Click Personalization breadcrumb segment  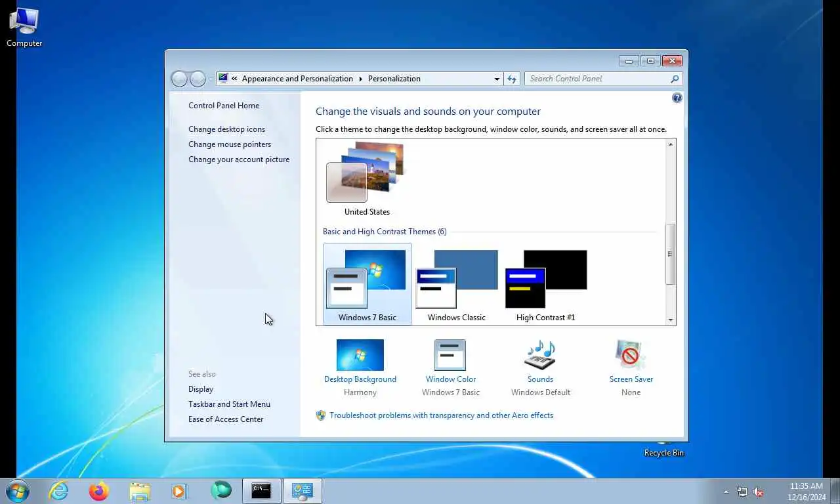click(x=394, y=79)
